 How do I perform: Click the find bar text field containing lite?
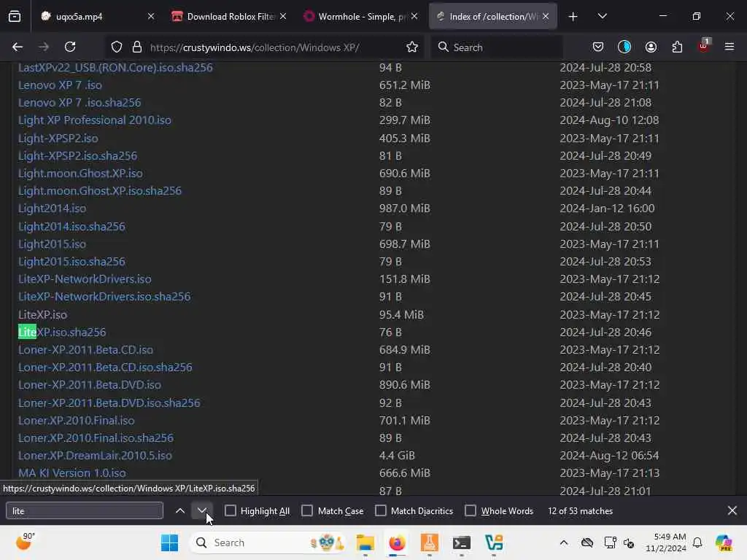coord(85,510)
